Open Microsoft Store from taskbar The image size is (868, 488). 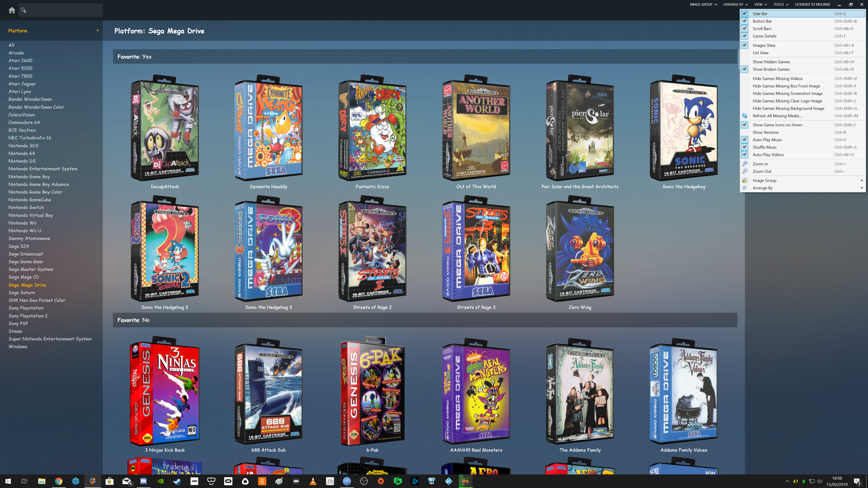(109, 481)
